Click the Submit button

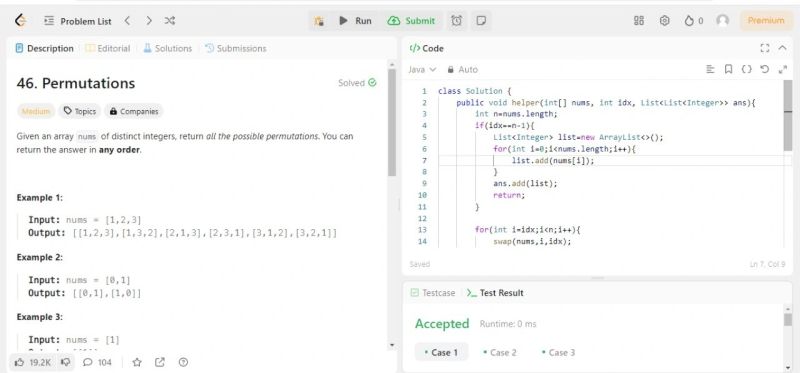point(411,21)
